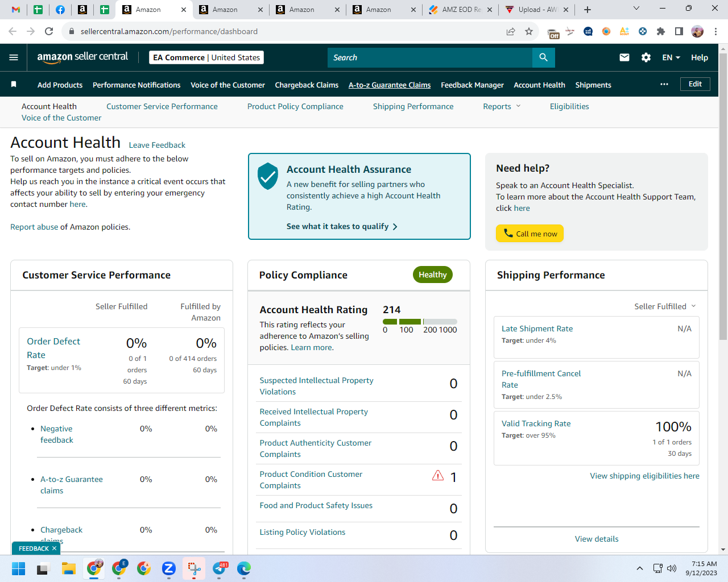Open Chrome's three-dot menu
728x582 pixels.
715,31
